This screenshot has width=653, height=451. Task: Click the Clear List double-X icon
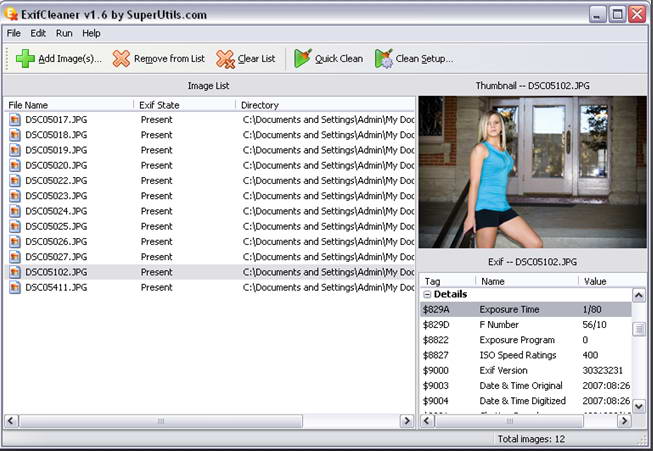(x=225, y=59)
